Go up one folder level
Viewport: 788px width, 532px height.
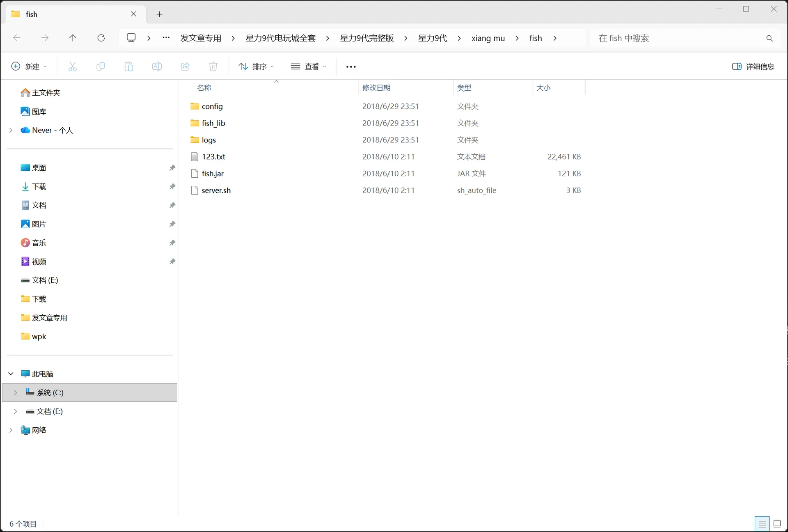pyautogui.click(x=73, y=38)
